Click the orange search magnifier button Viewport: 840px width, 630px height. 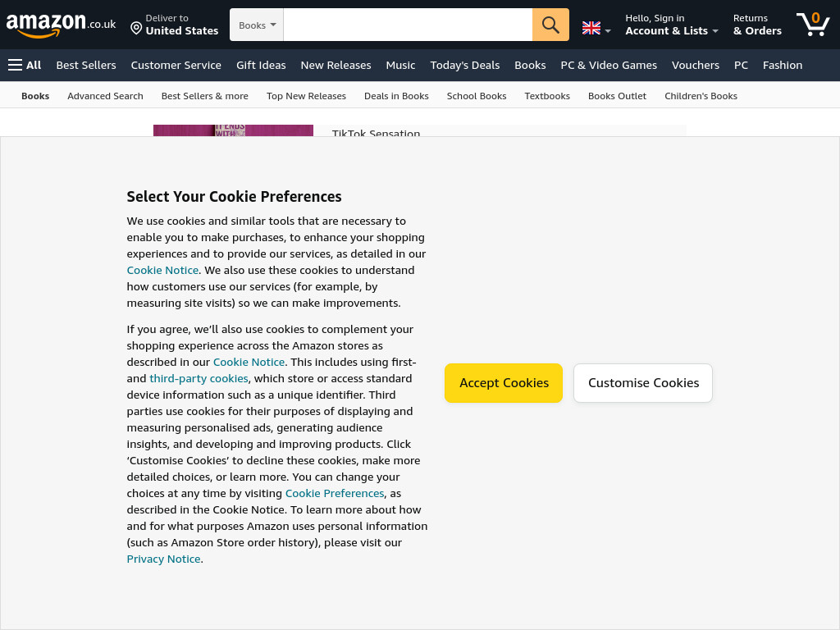pyautogui.click(x=550, y=25)
